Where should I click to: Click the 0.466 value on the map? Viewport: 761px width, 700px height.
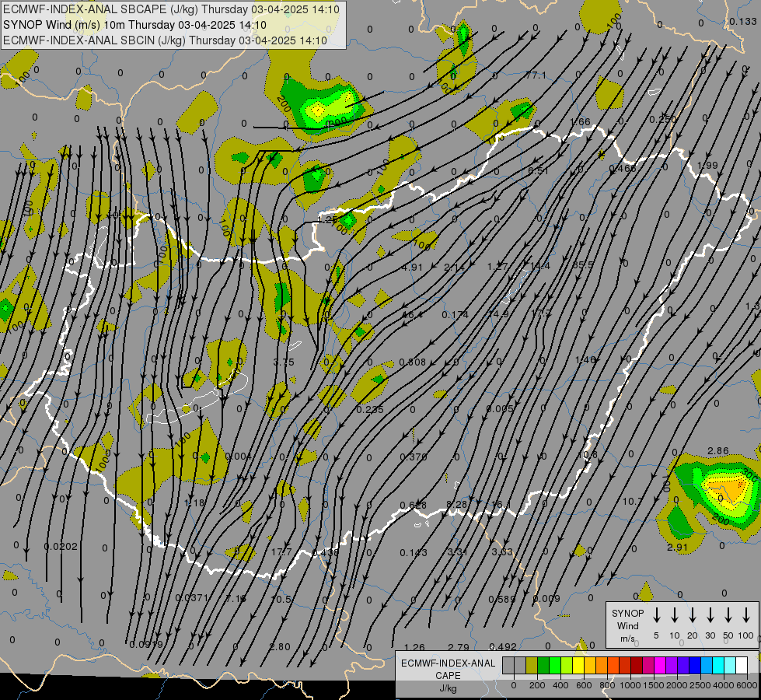[622, 169]
